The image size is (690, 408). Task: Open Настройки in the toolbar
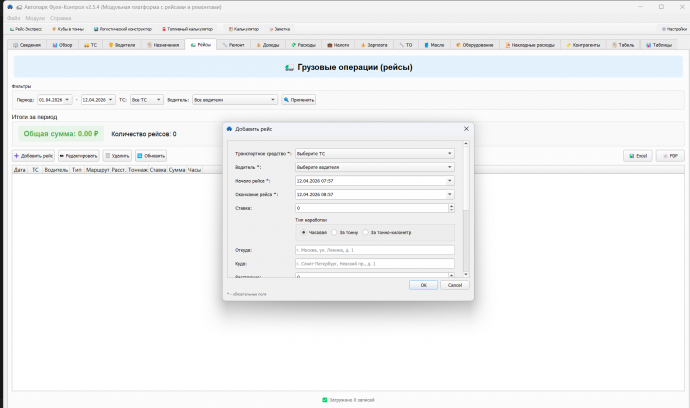click(674, 29)
